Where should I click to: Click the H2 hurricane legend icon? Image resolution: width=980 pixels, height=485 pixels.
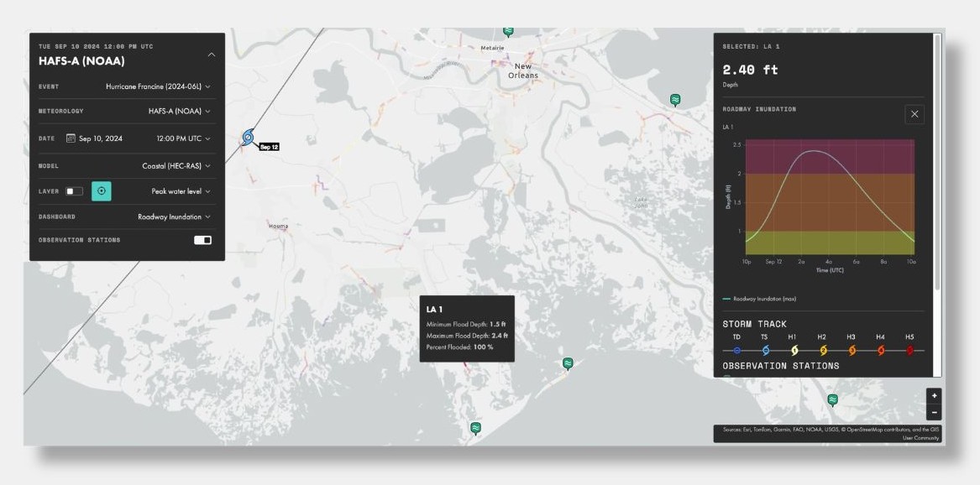[823, 351]
